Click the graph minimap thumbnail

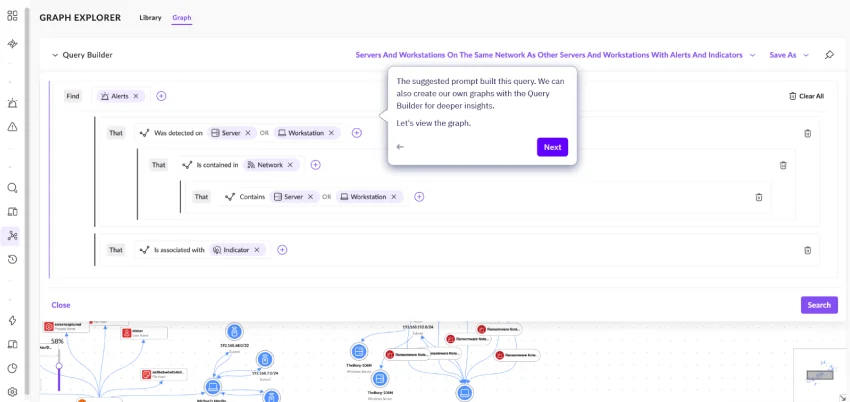tap(820, 374)
